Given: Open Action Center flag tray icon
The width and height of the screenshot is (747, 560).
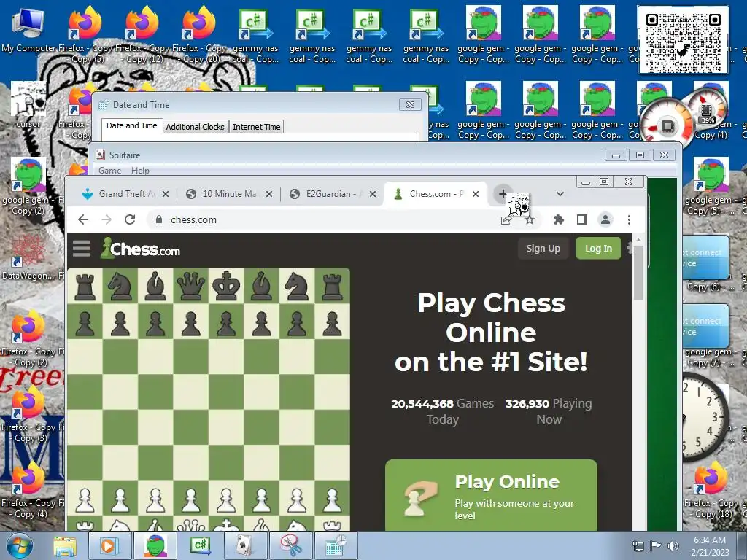Looking at the screenshot, I should (656, 545).
